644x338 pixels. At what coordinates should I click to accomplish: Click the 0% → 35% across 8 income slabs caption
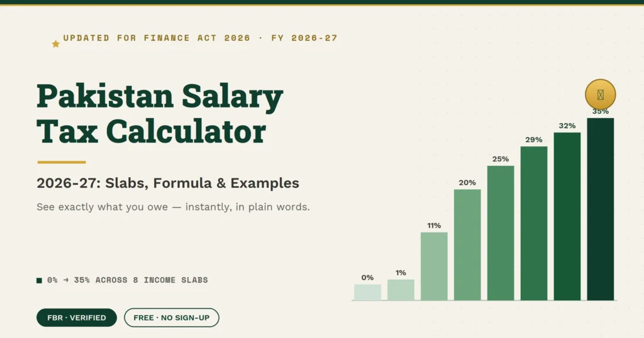pyautogui.click(x=127, y=280)
